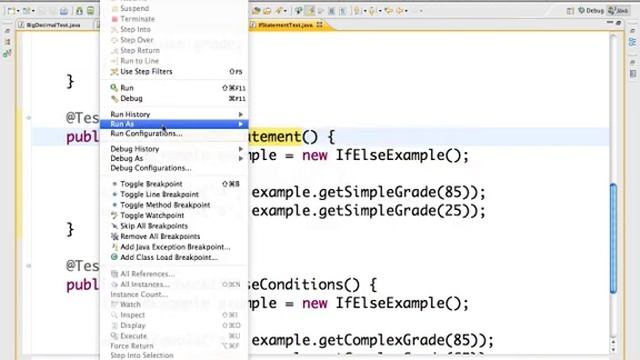Click All References... menu item
Viewport: 640px width, 360px height.
pyautogui.click(x=174, y=274)
